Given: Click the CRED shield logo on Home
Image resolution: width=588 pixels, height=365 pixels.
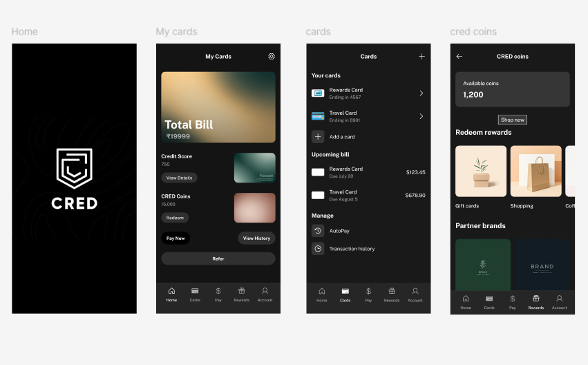Looking at the screenshot, I should (x=74, y=169).
